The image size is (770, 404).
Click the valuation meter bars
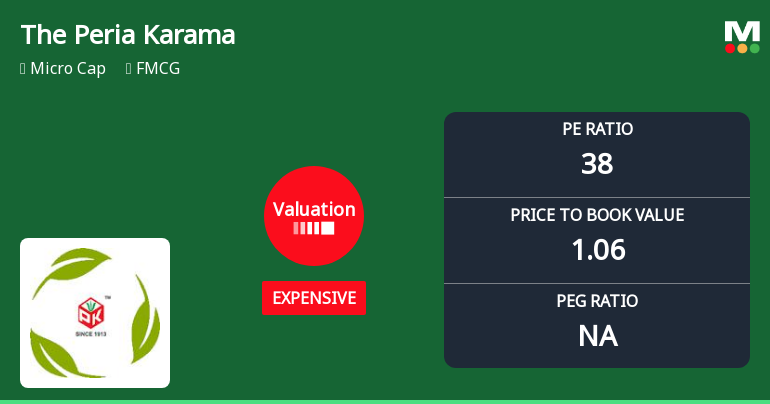[x=314, y=228]
